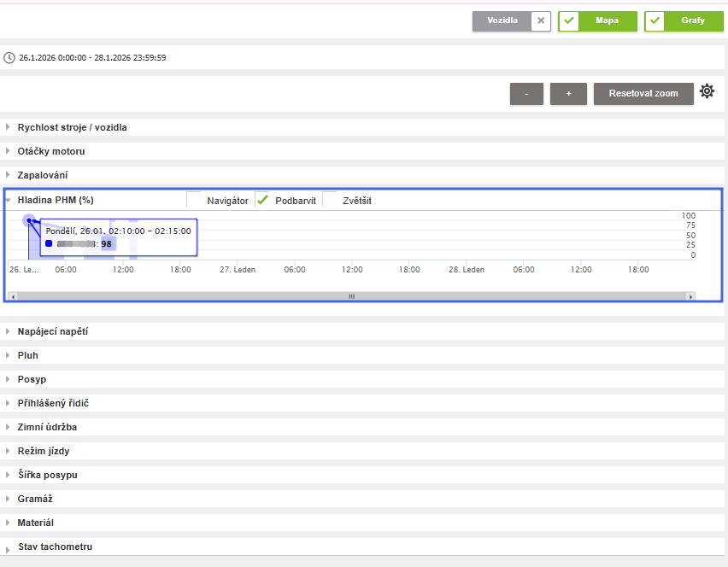
Task: Zoom out with the minus button
Action: (x=526, y=94)
